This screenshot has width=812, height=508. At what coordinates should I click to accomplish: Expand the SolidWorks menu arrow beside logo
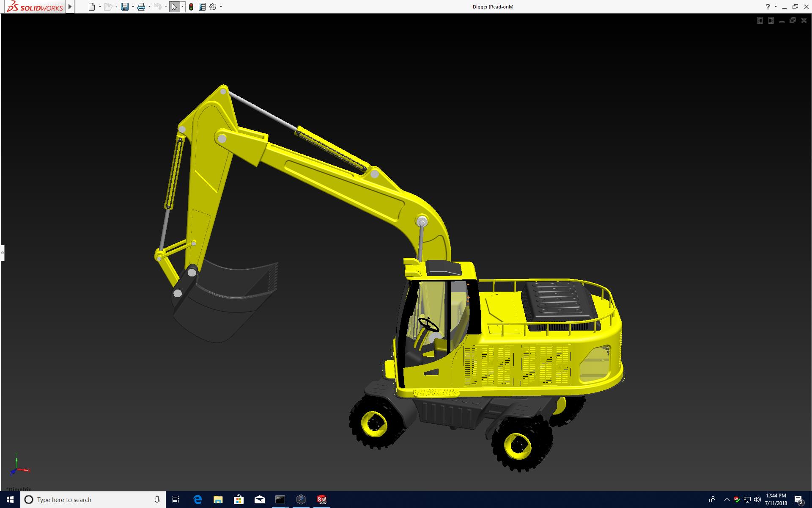coord(70,7)
